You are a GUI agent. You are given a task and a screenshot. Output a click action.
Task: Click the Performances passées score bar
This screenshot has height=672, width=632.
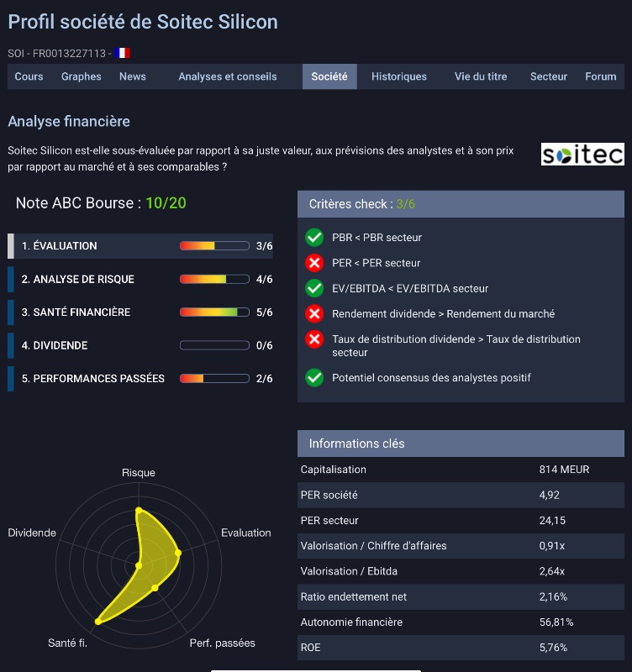pyautogui.click(x=214, y=379)
